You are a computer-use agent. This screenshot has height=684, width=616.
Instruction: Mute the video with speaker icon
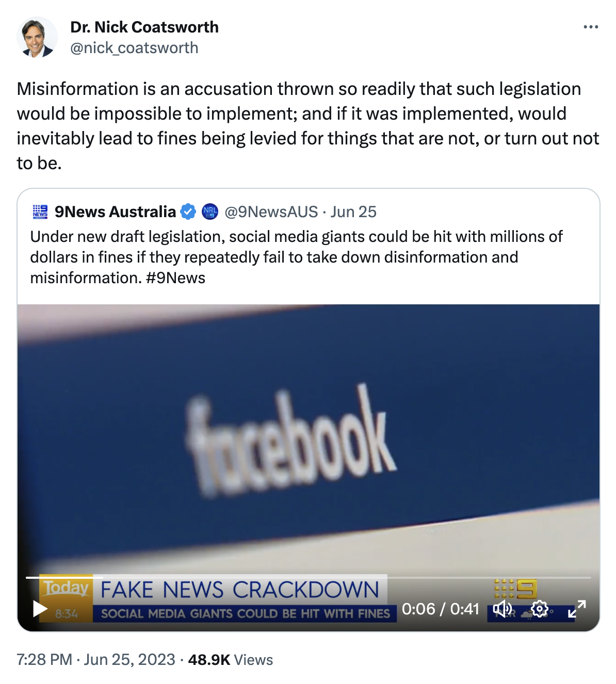502,609
